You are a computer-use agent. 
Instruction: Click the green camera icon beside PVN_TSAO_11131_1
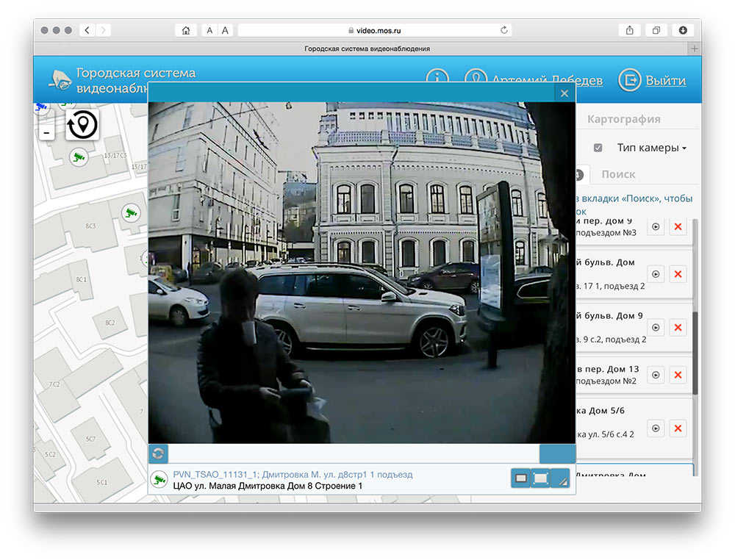tap(159, 480)
